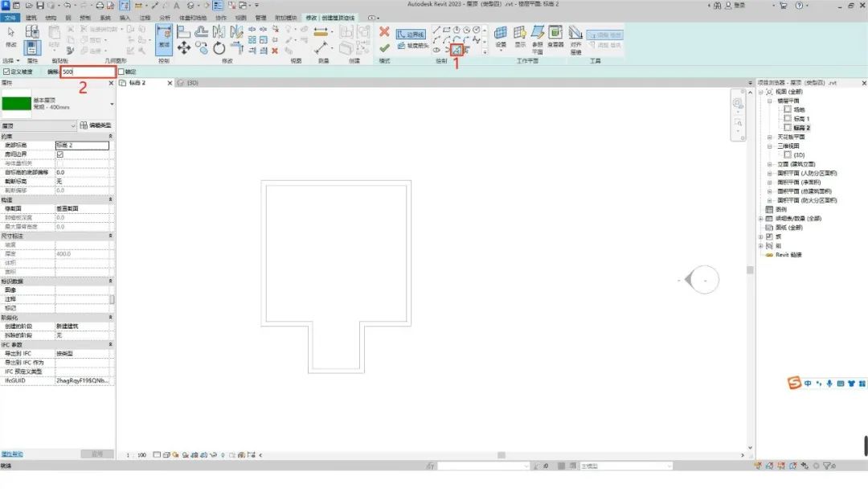Select the Move tool in the Modify panel
The width and height of the screenshot is (868, 489).
tap(184, 48)
